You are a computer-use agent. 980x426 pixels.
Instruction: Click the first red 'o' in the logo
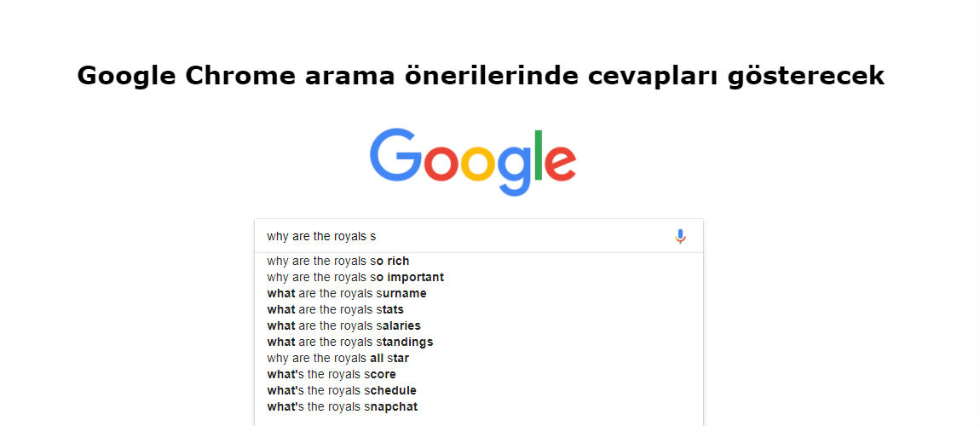point(442,163)
